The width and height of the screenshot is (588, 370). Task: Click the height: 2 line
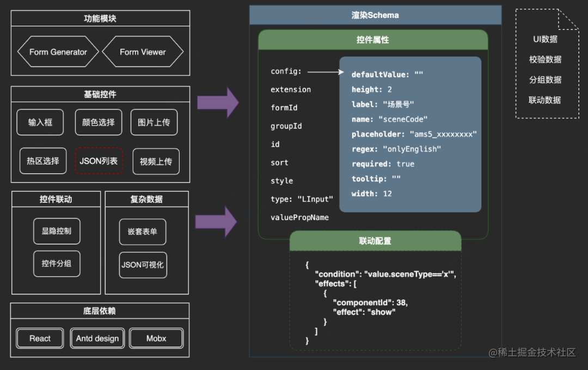point(372,89)
